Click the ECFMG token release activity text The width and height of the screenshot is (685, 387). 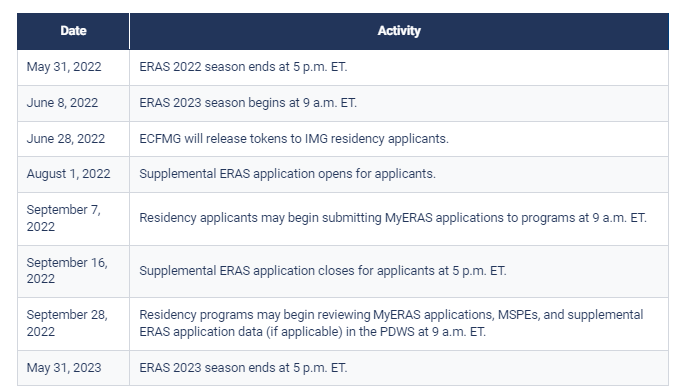pyautogui.click(x=294, y=138)
